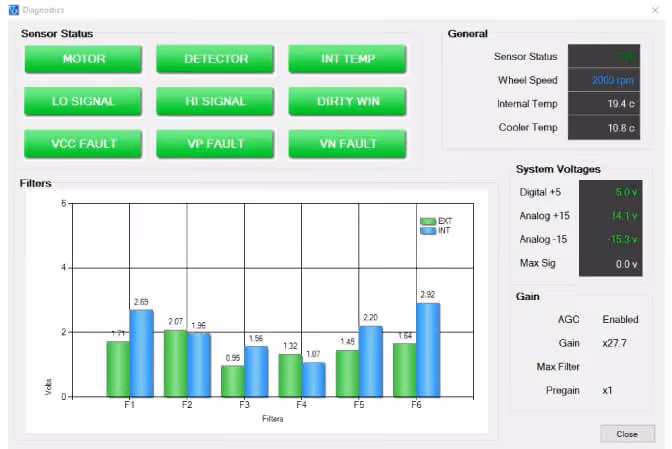Click the F1 blue INT bar 2.69

(141, 353)
